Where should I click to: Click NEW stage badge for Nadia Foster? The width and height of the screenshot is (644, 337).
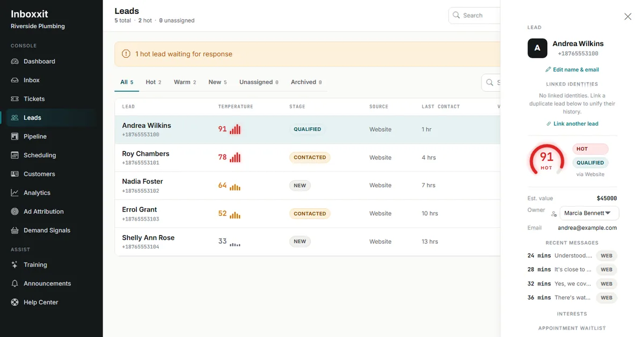(300, 186)
